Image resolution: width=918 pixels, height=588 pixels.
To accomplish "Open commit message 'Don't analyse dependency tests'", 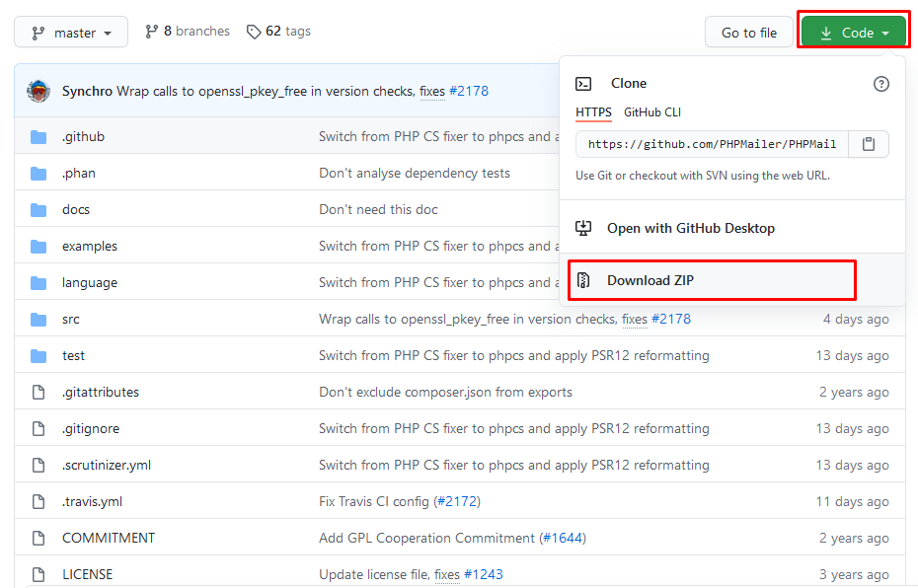I will click(x=415, y=174).
